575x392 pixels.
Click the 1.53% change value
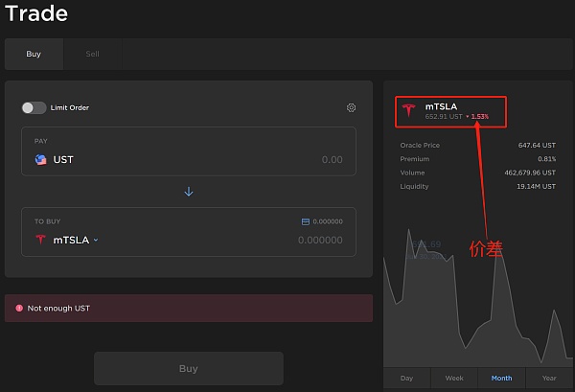pos(480,117)
